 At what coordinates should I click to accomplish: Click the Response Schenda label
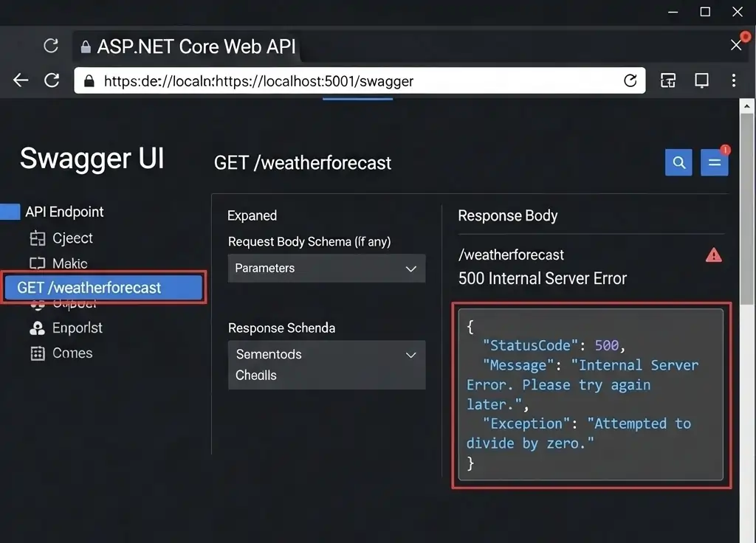pyautogui.click(x=281, y=328)
